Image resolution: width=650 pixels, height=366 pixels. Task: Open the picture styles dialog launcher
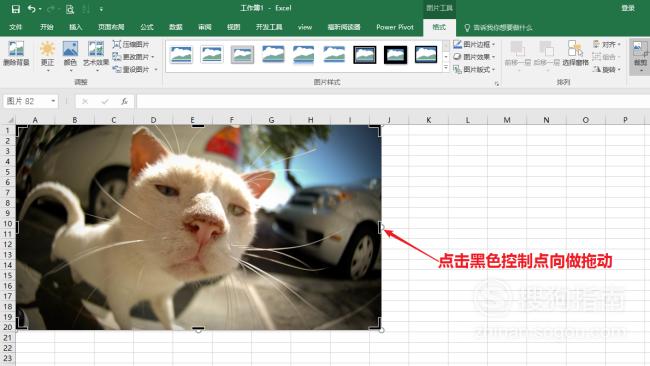[497, 83]
